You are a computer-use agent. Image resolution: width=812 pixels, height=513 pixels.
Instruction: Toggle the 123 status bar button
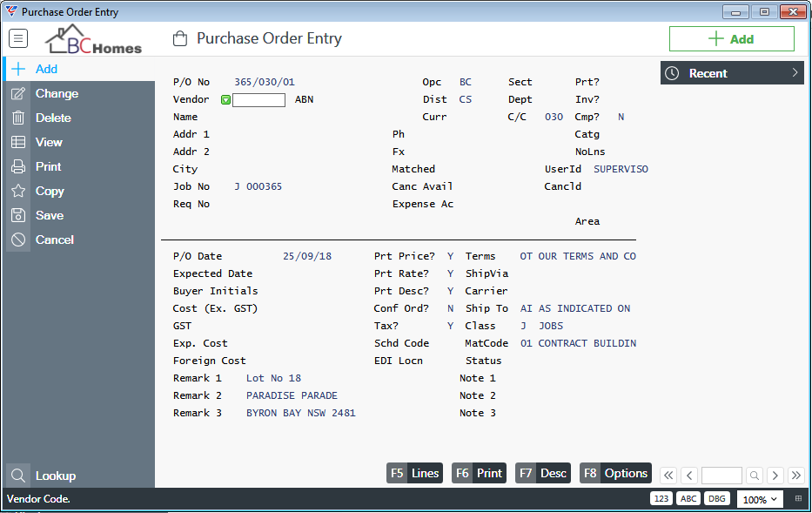[661, 498]
